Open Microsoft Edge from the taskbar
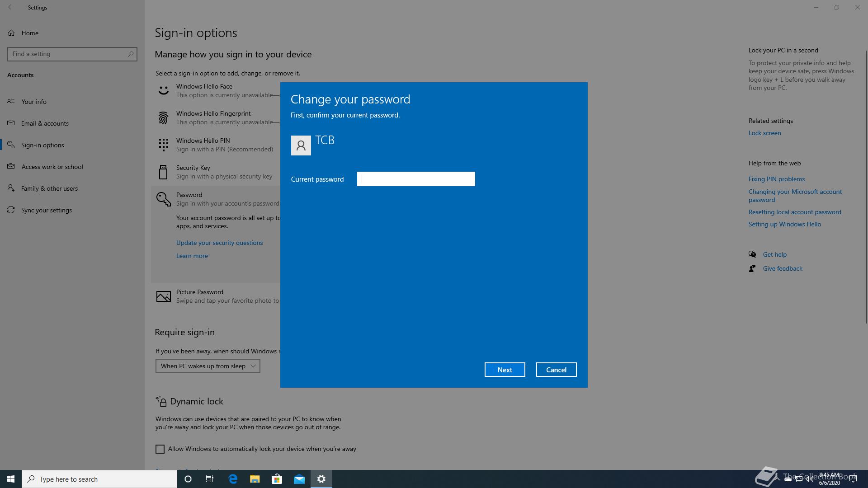The height and width of the screenshot is (488, 868). tap(233, 479)
